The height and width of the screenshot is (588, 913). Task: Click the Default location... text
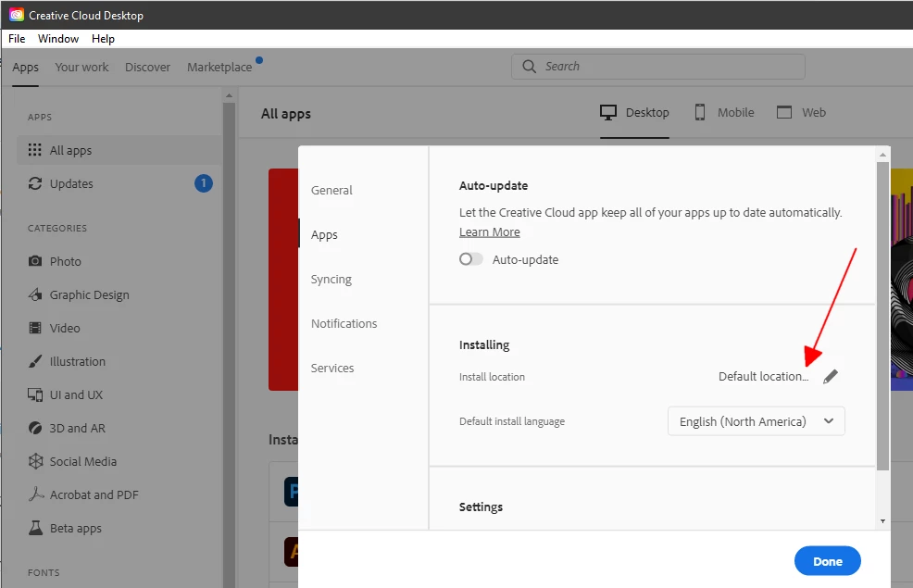763,376
